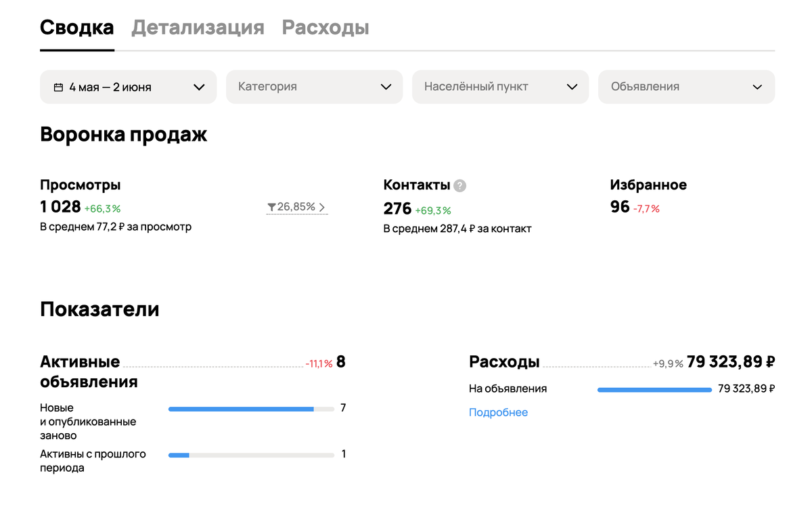Click the question mark icon next to Контакты
This screenshot has width=812, height=513.
point(460,185)
